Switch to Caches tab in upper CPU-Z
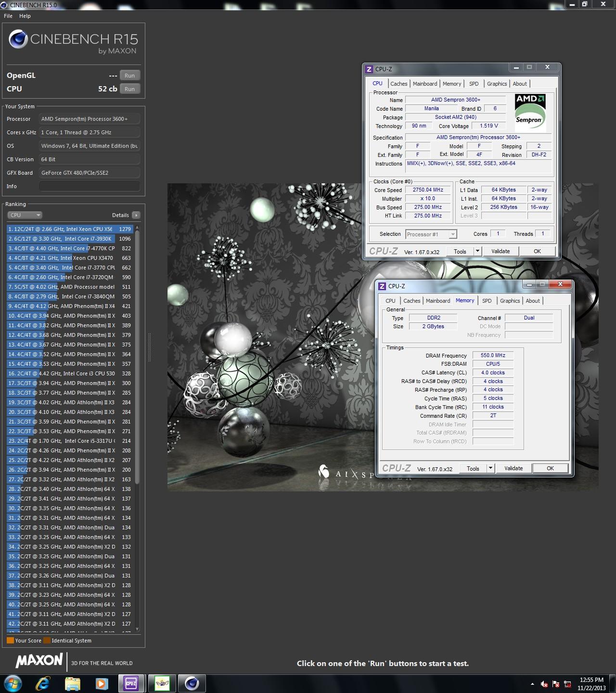This screenshot has width=616, height=693. (x=399, y=84)
